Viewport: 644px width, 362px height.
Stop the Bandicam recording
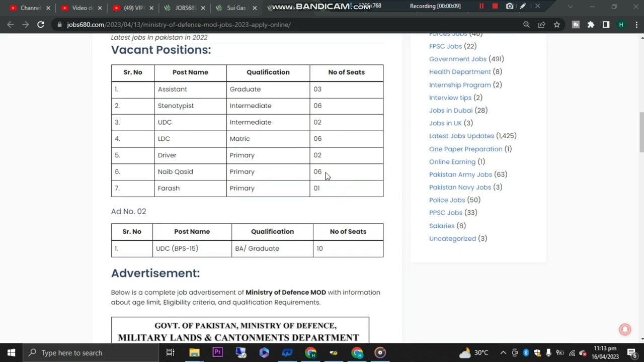pyautogui.click(x=495, y=6)
